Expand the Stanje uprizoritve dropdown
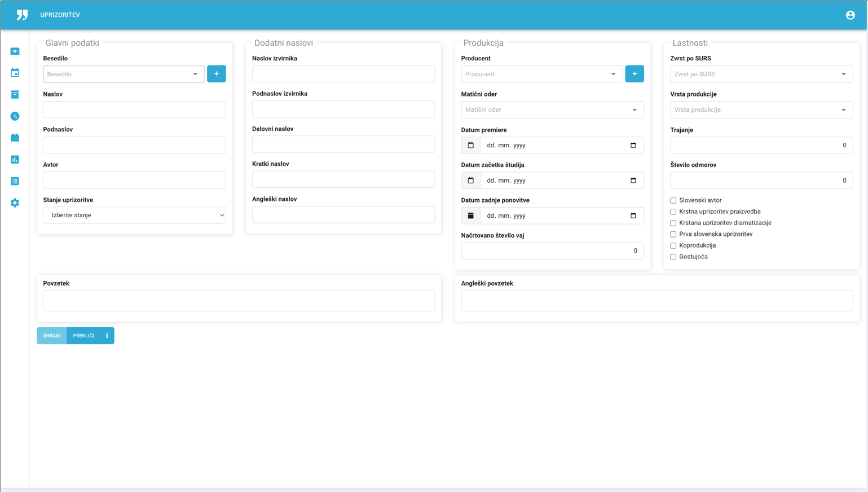Image resolution: width=868 pixels, height=492 pixels. pyautogui.click(x=134, y=215)
